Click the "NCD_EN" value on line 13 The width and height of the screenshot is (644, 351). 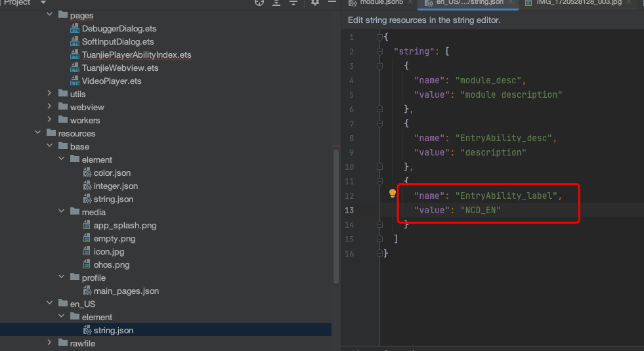pyautogui.click(x=481, y=210)
